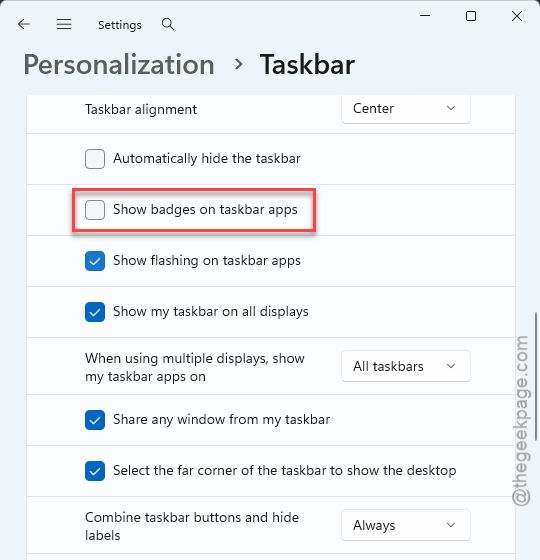
Task: Click the breadcrumb chevron separator
Action: (x=239, y=65)
